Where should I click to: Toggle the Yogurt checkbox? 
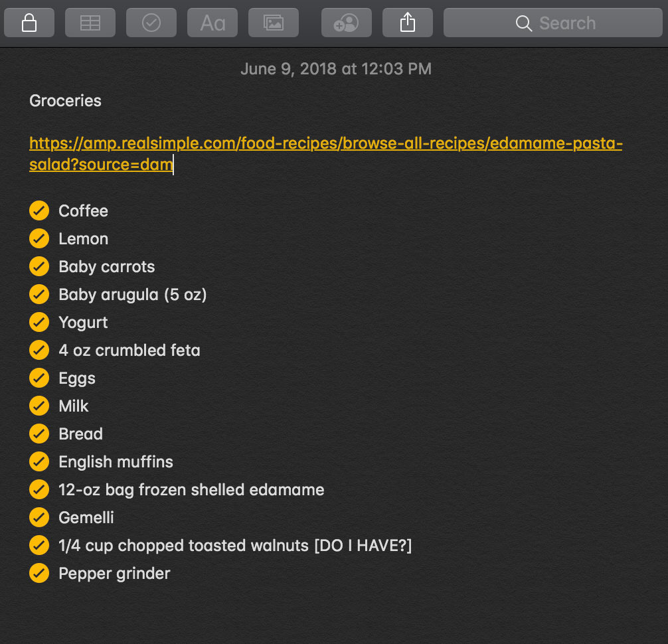tap(39, 322)
